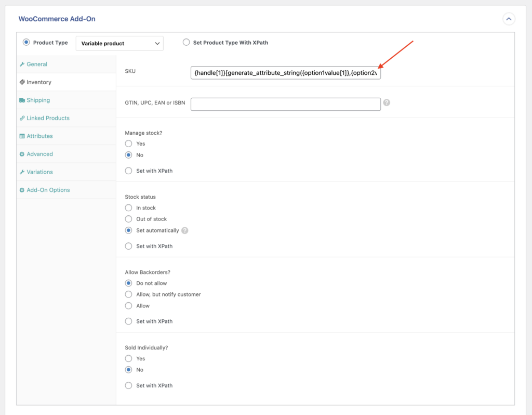Enable Allow for backorders
Screen dimensions: 532x415
(128, 306)
